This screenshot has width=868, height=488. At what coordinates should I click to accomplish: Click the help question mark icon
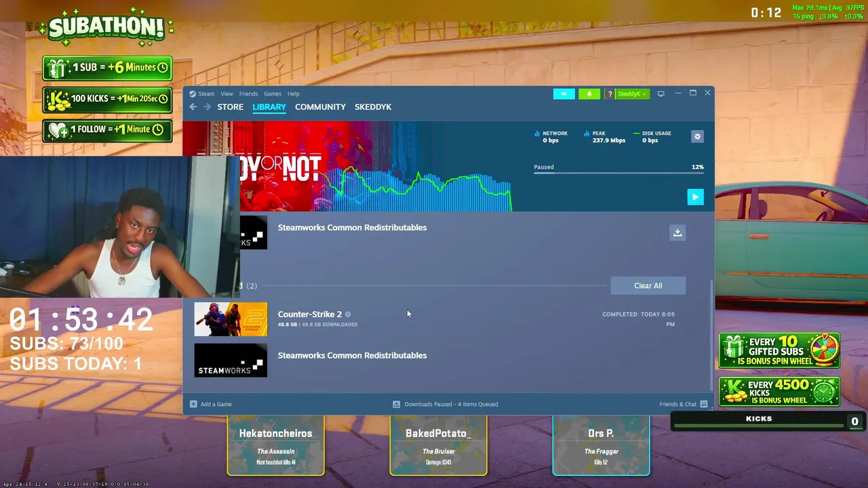(610, 94)
